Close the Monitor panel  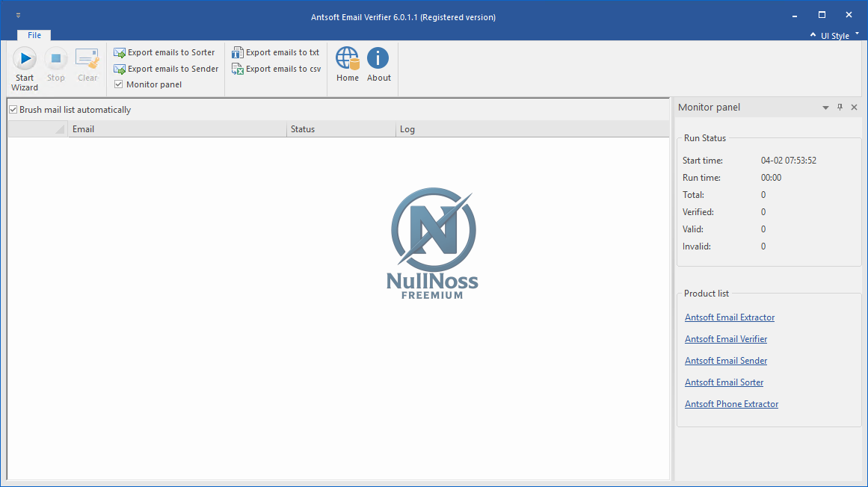tap(854, 108)
